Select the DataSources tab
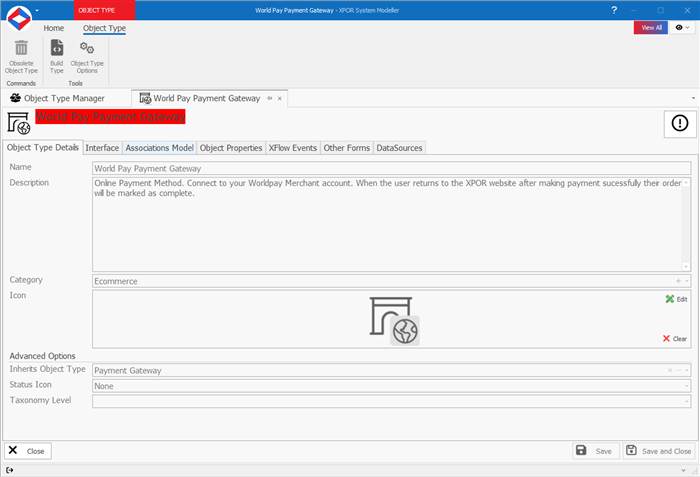The image size is (700, 477). pos(399,148)
